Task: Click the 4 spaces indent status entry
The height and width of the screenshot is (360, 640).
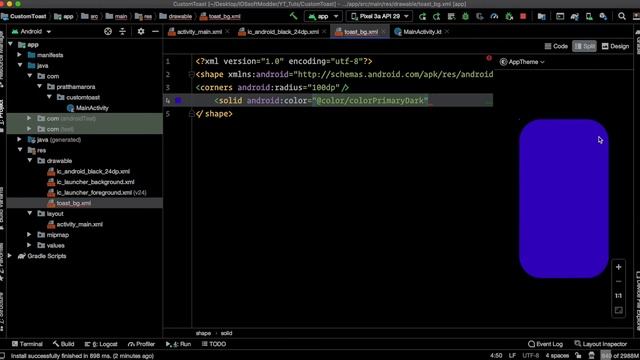Action: pos(557,356)
